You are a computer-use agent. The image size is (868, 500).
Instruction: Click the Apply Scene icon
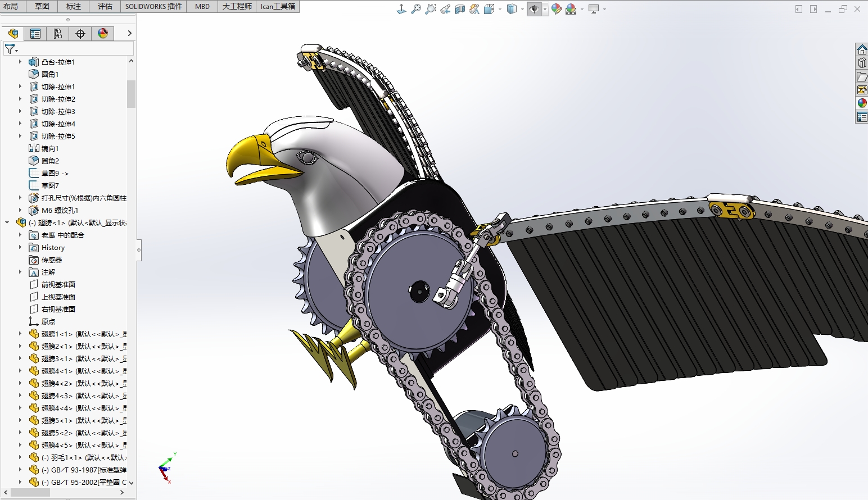tap(571, 9)
